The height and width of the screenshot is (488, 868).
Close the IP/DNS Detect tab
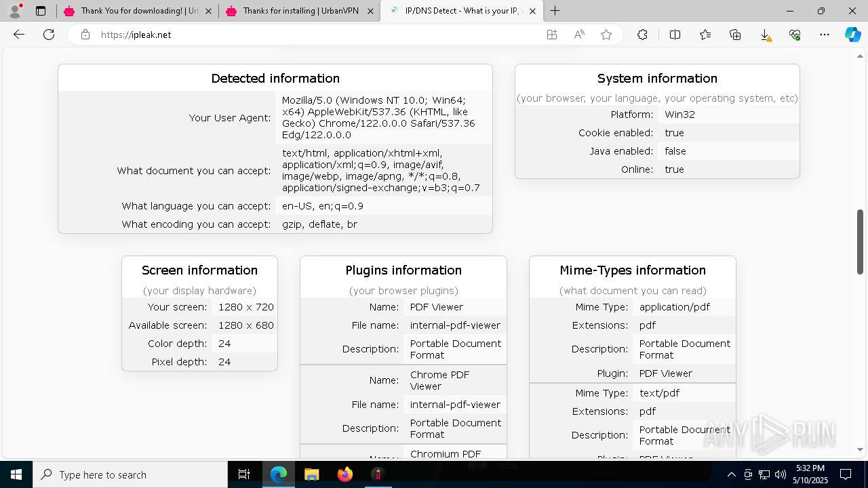532,11
